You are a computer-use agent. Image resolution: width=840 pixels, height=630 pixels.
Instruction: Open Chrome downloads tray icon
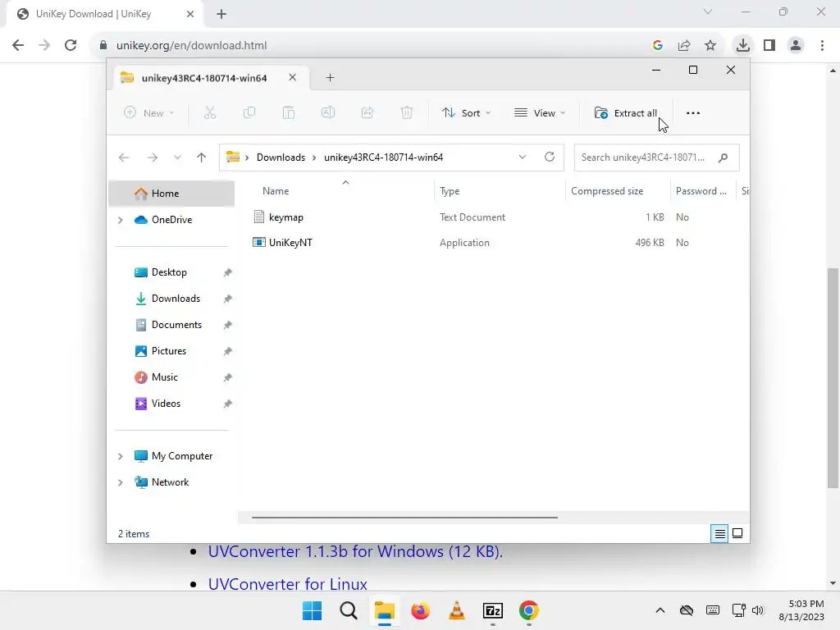click(x=742, y=45)
